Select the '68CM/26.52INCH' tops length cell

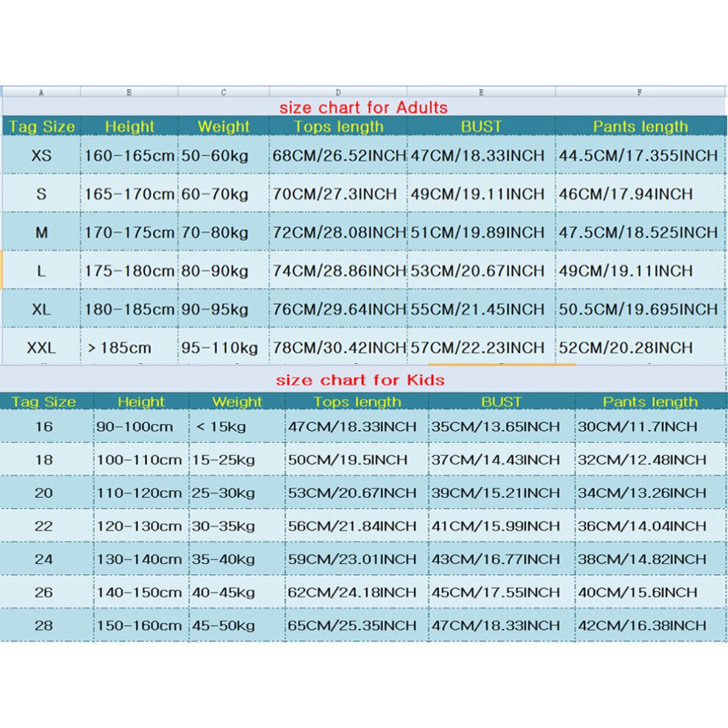(338, 155)
